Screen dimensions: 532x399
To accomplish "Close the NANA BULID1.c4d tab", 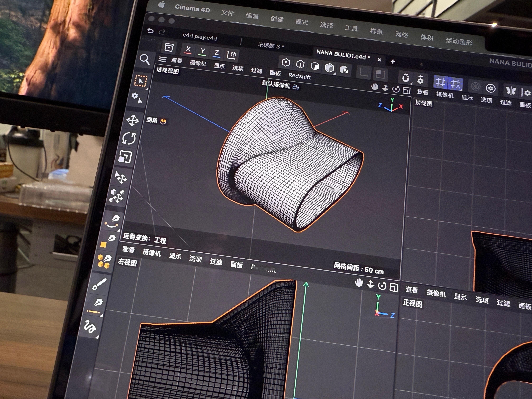I will (379, 60).
